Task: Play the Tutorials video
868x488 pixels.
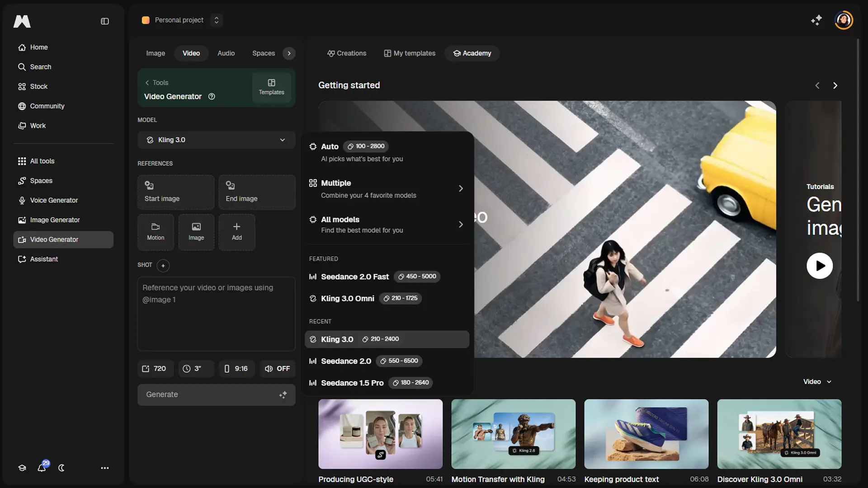Action: [820, 266]
